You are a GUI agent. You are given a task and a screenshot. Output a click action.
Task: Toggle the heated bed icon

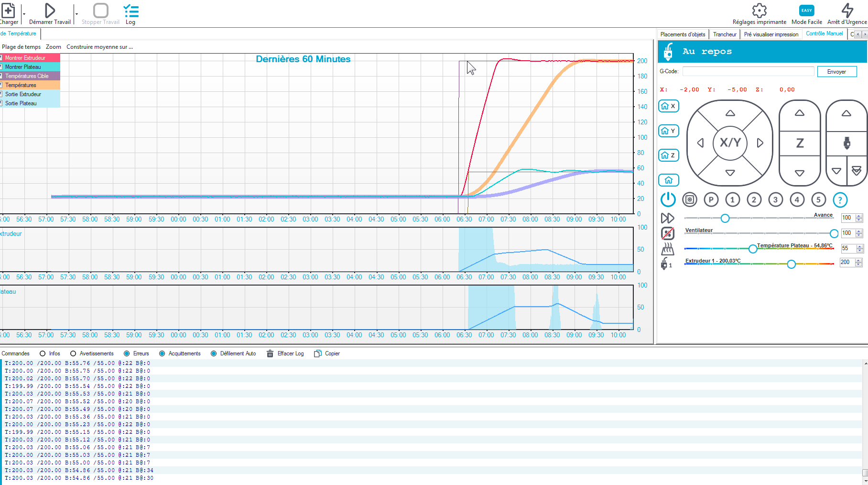(667, 249)
